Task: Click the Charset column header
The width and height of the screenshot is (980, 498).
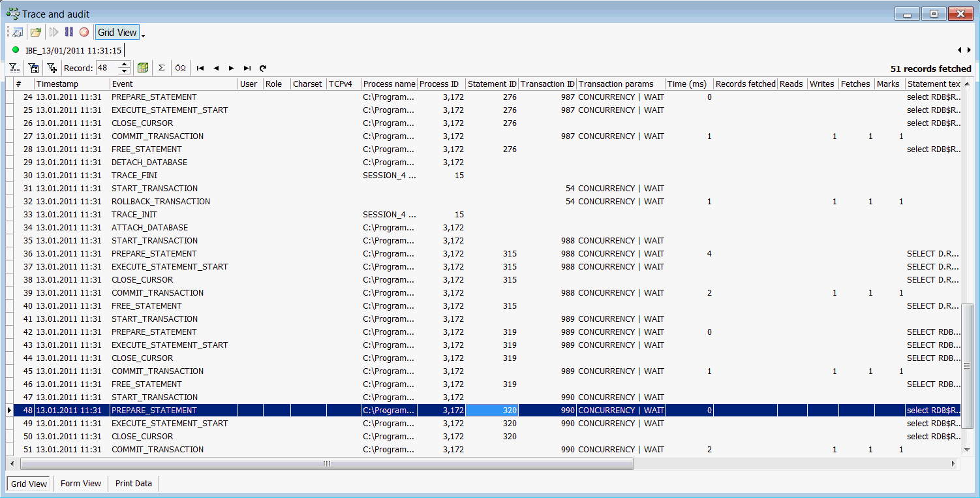Action: pos(309,84)
